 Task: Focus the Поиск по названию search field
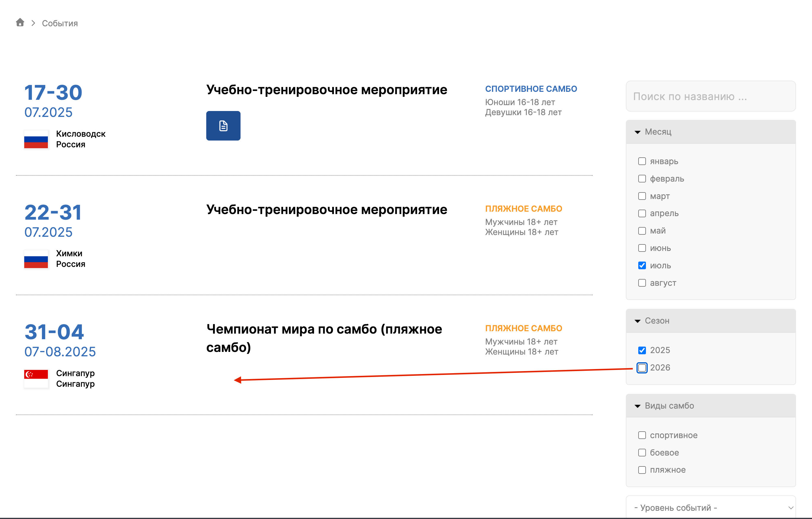[x=710, y=96]
